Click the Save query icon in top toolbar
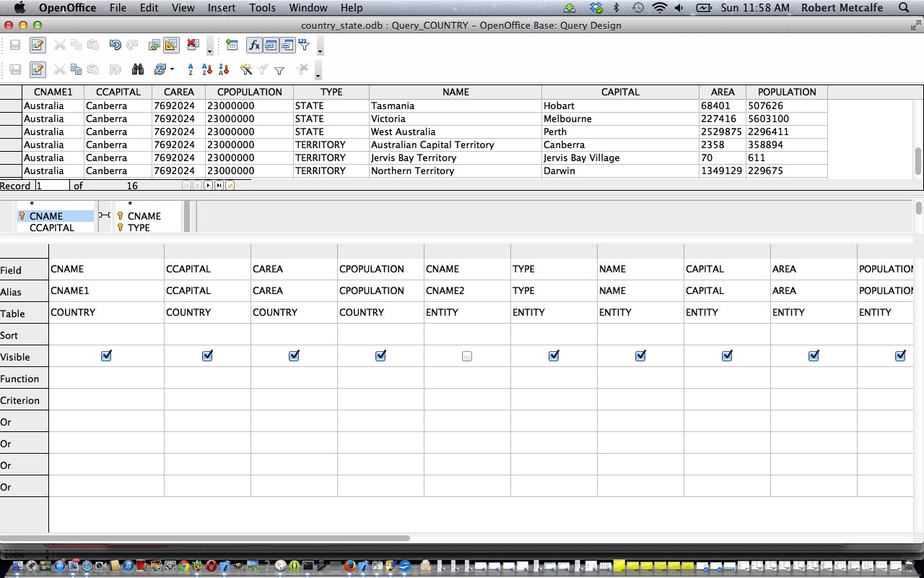 point(15,45)
